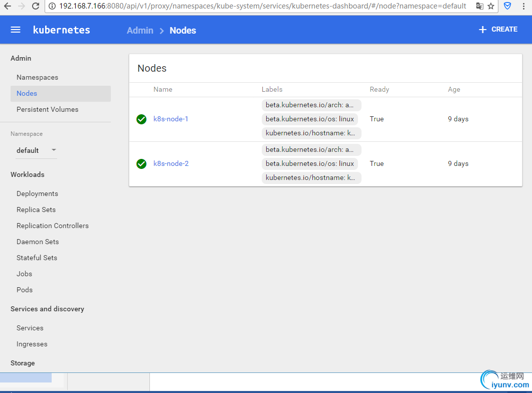Click k8s-node-2 os: linux label chip
The image size is (532, 393).
pos(310,163)
